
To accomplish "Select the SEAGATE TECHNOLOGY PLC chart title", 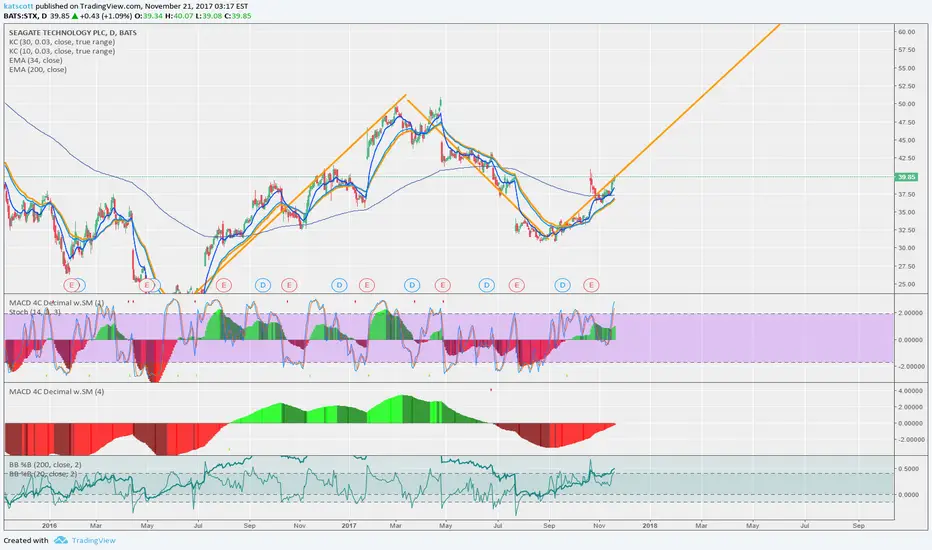I will [73, 33].
